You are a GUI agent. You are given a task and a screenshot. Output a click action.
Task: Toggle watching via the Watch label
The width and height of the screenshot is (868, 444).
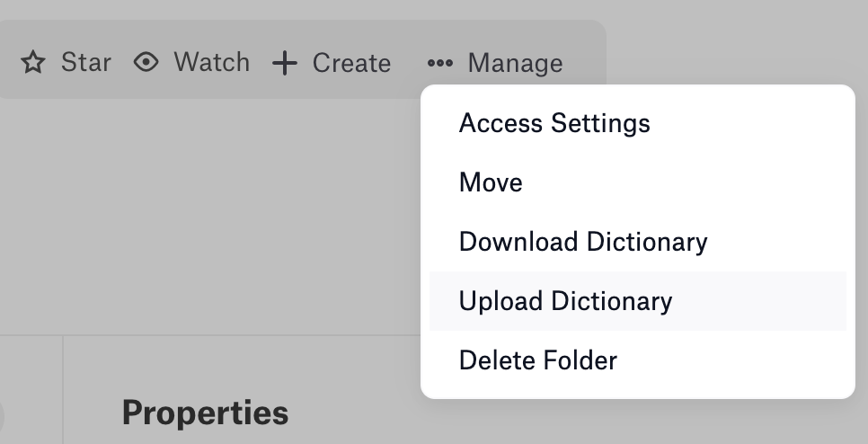[211, 62]
